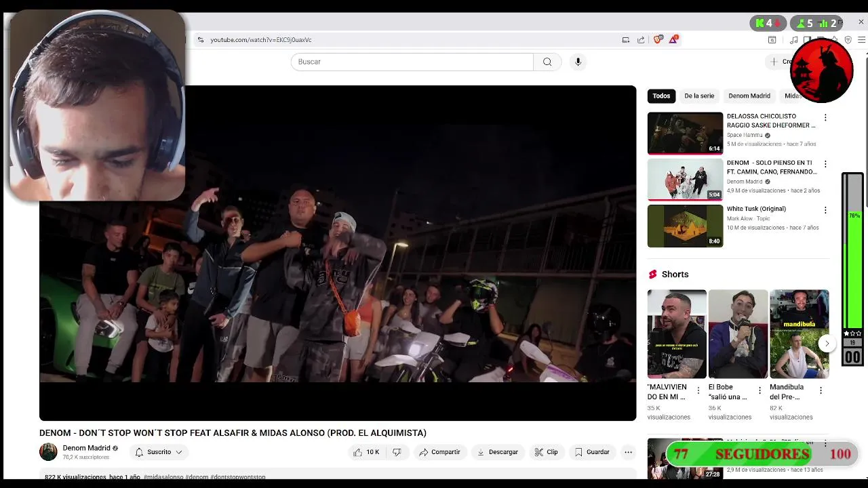Create a Clip with scissors button
The image size is (868, 488).
pos(546,452)
